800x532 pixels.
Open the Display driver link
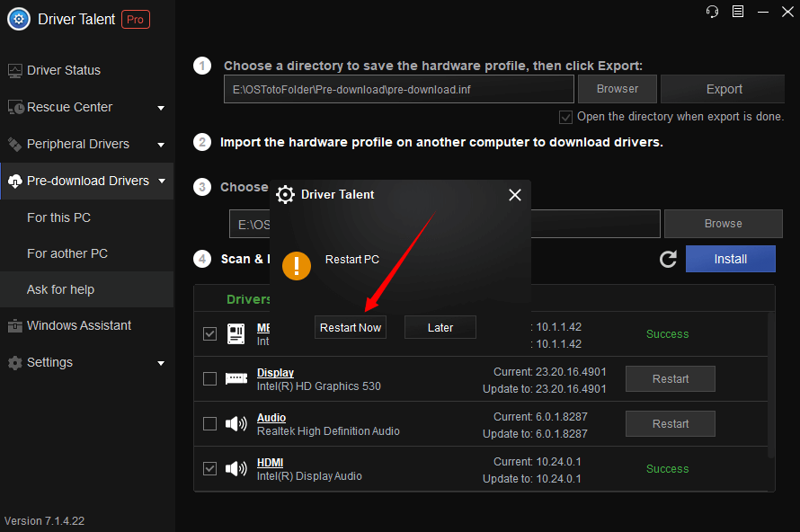(x=276, y=373)
